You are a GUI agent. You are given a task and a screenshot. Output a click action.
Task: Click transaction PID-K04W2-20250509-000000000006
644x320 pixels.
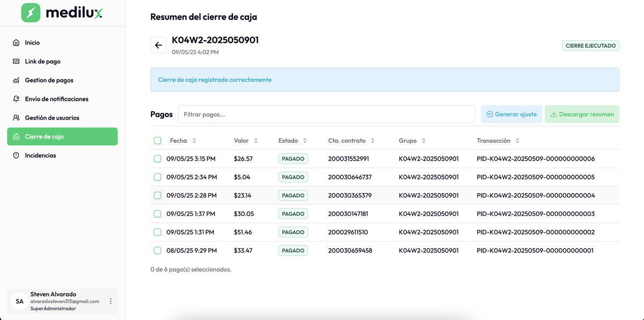tap(536, 159)
